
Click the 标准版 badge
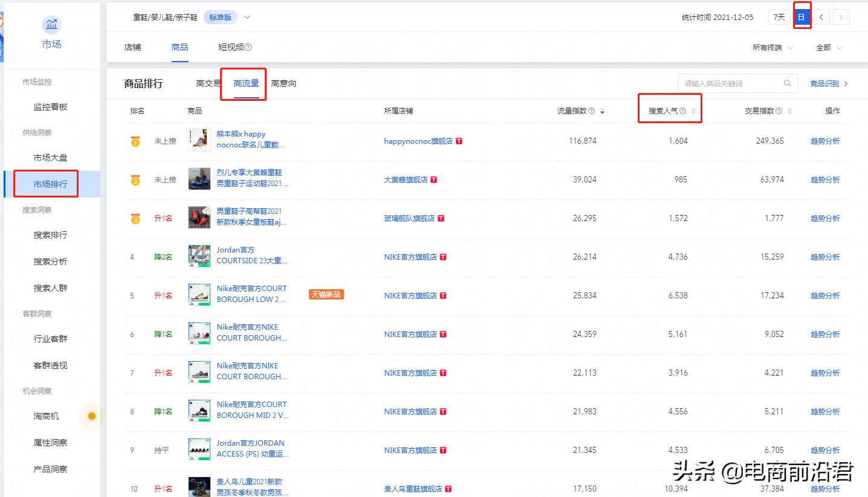pyautogui.click(x=220, y=17)
